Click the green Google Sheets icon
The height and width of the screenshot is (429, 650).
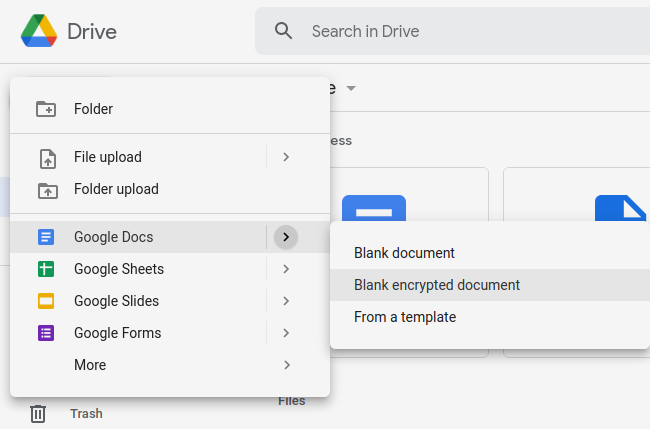(46, 269)
